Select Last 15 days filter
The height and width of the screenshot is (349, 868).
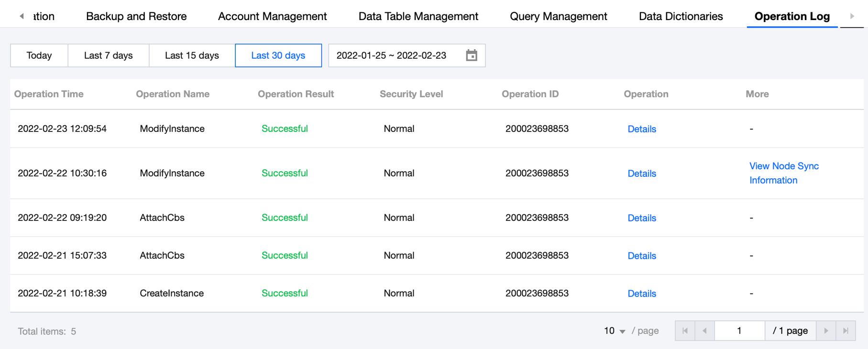click(x=192, y=55)
